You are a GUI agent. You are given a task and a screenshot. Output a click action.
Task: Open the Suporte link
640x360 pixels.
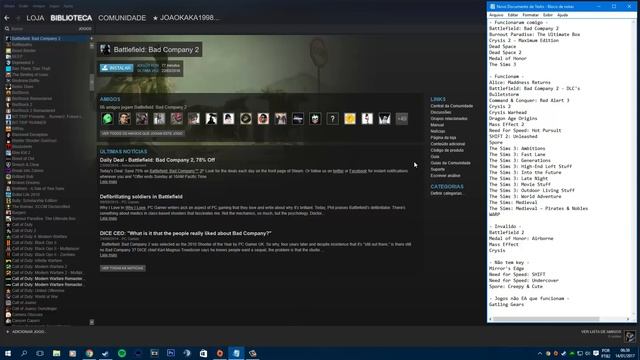[x=438, y=169]
